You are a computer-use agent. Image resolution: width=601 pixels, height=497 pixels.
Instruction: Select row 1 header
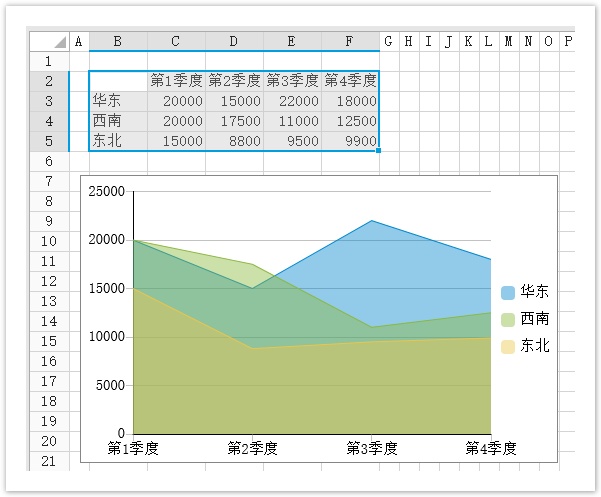pyautogui.click(x=49, y=61)
